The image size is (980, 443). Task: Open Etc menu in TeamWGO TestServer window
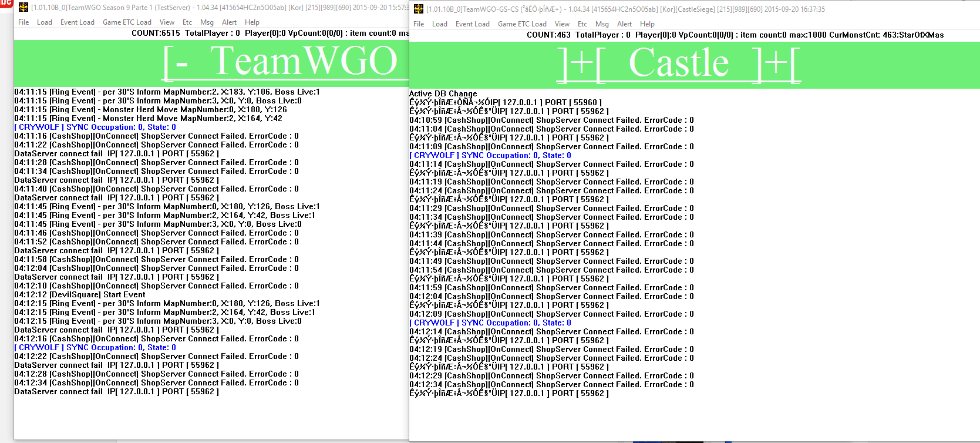pos(187,22)
